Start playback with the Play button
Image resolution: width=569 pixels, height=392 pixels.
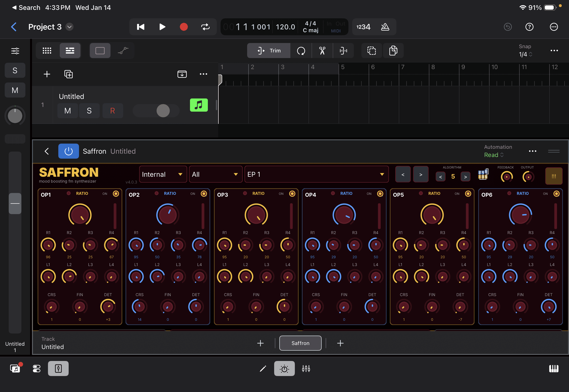(162, 27)
